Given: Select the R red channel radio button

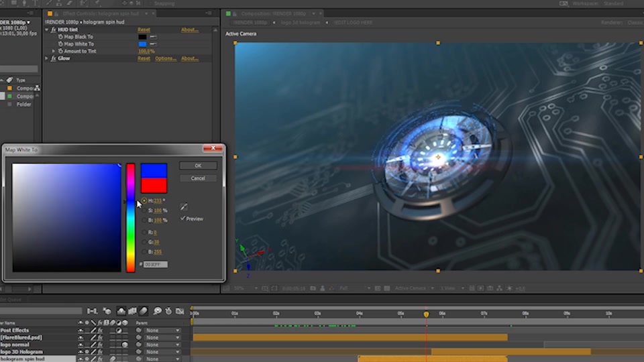Looking at the screenshot, I should 144,233.
